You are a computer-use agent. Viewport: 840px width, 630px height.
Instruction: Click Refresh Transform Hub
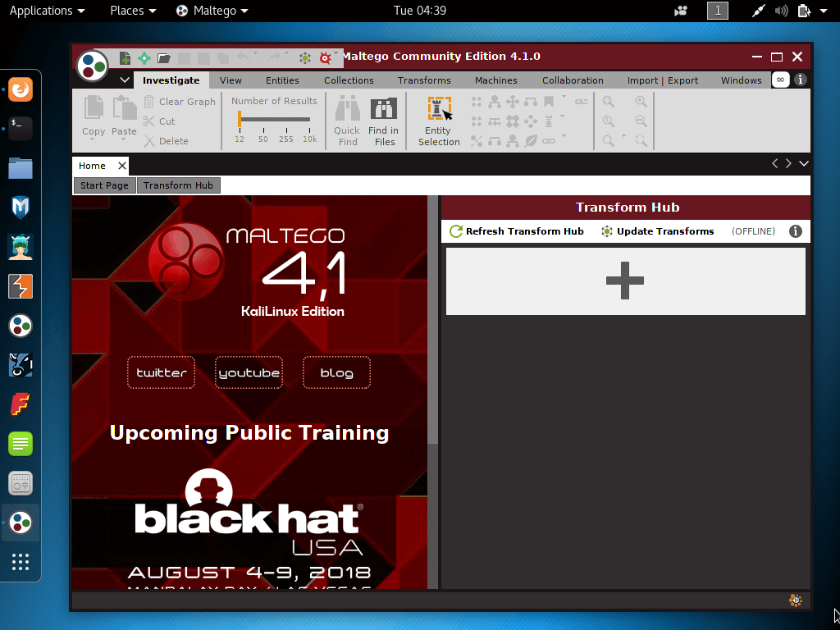click(517, 231)
